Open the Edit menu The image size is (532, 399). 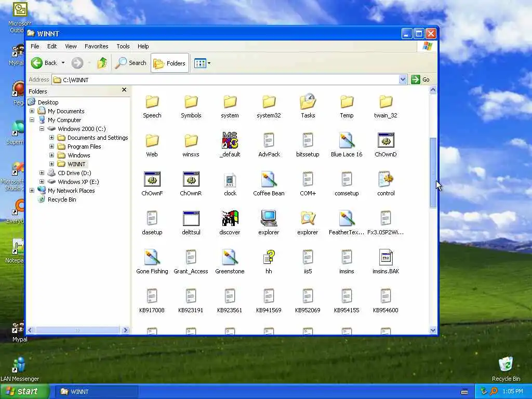pyautogui.click(x=52, y=46)
